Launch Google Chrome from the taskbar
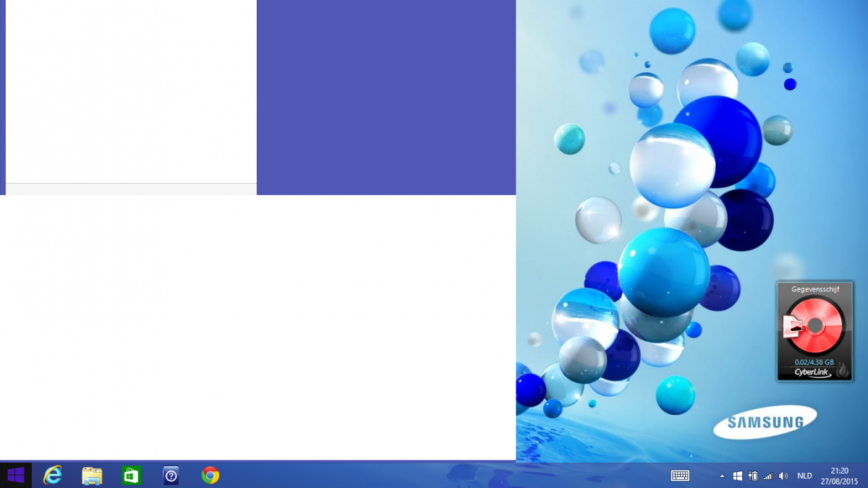The width and height of the screenshot is (868, 488). click(210, 475)
